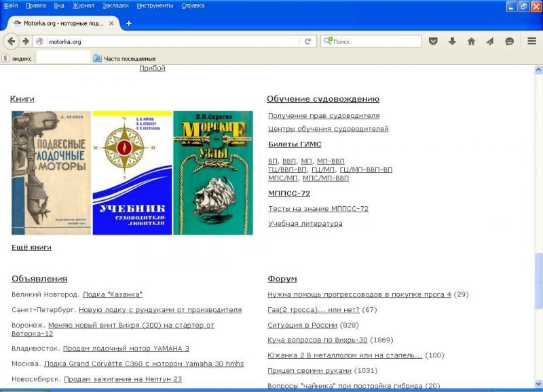Open the Инструменты menu
The height and width of the screenshot is (392, 543).
[x=154, y=5]
